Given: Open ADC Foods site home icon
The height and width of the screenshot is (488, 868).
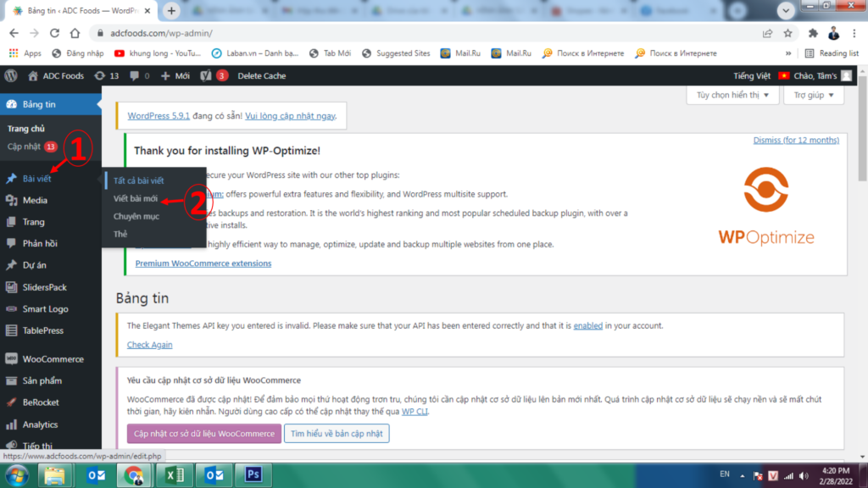Looking at the screenshot, I should 33,75.
